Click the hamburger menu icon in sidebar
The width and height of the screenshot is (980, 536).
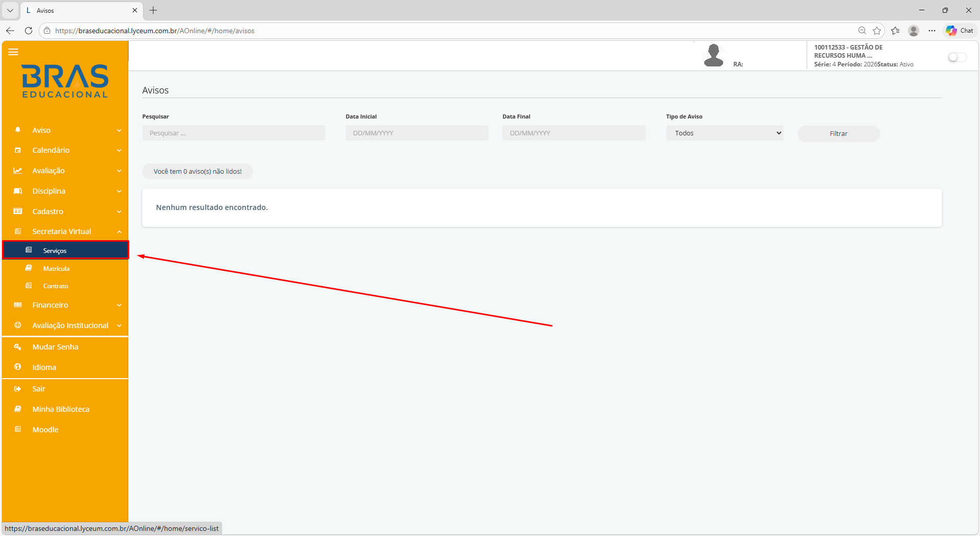point(13,52)
